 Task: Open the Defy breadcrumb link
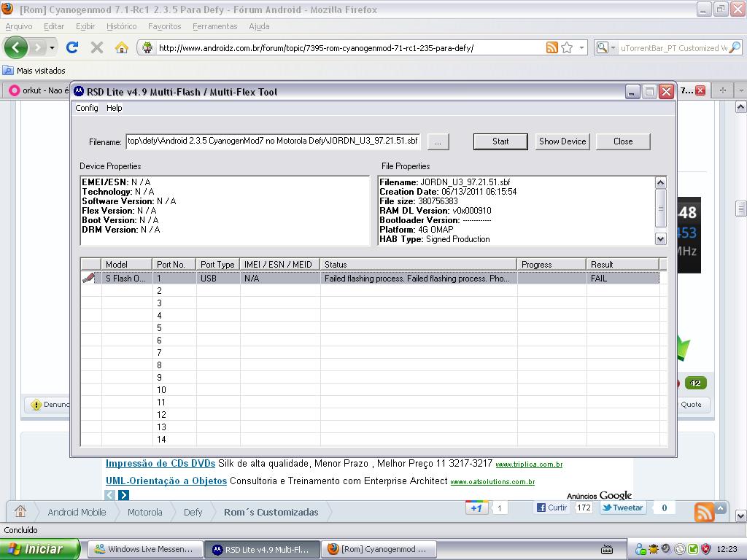click(193, 513)
